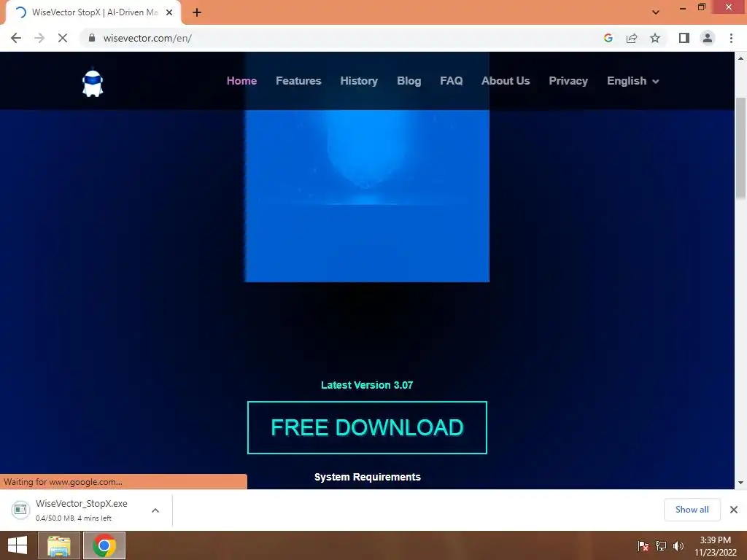Viewport: 747px width, 560px height.
Task: Click the page vertical scrollbar thumb
Action: (740, 147)
